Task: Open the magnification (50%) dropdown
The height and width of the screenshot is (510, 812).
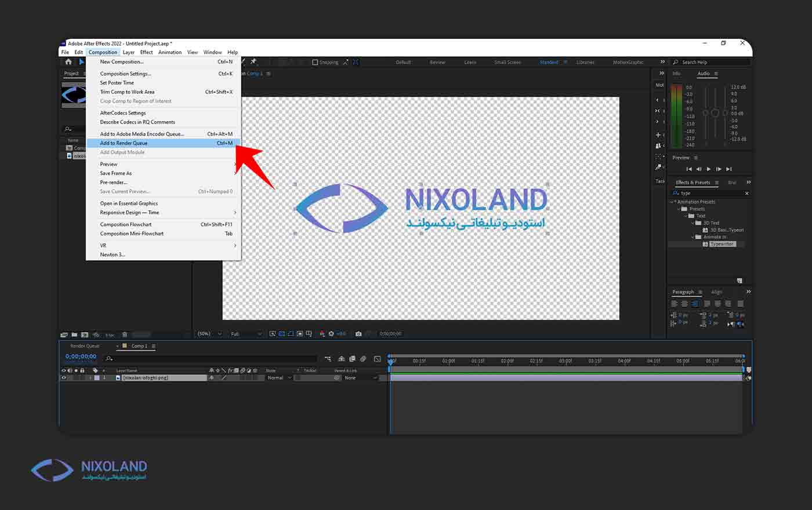Action: pos(209,334)
